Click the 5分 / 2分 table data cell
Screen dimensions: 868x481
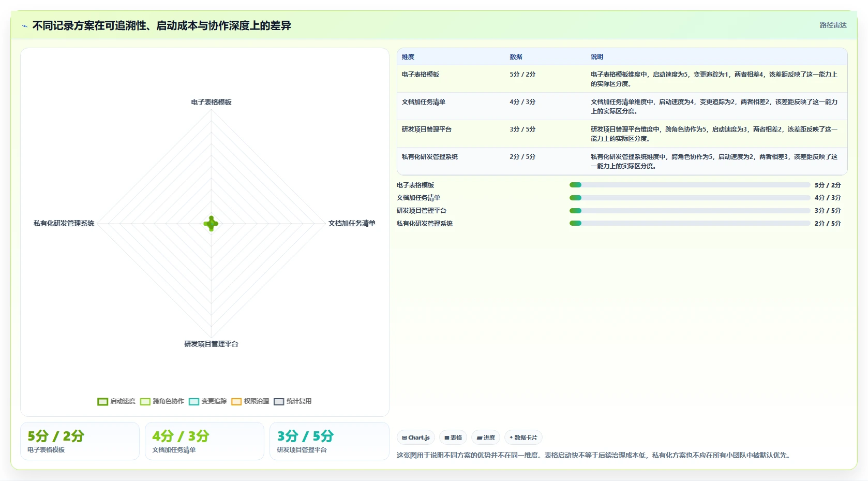[522, 75]
